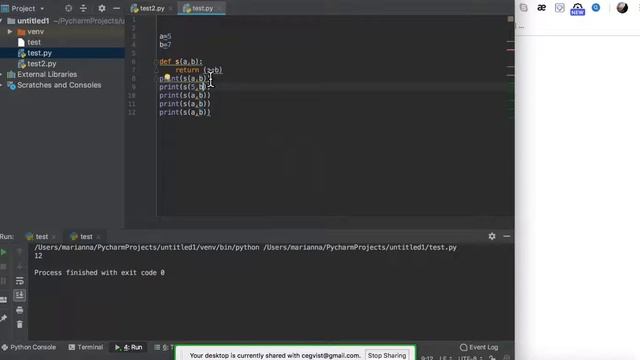
Task: Expand Scratches and Consoles node
Action: click(x=1, y=85)
